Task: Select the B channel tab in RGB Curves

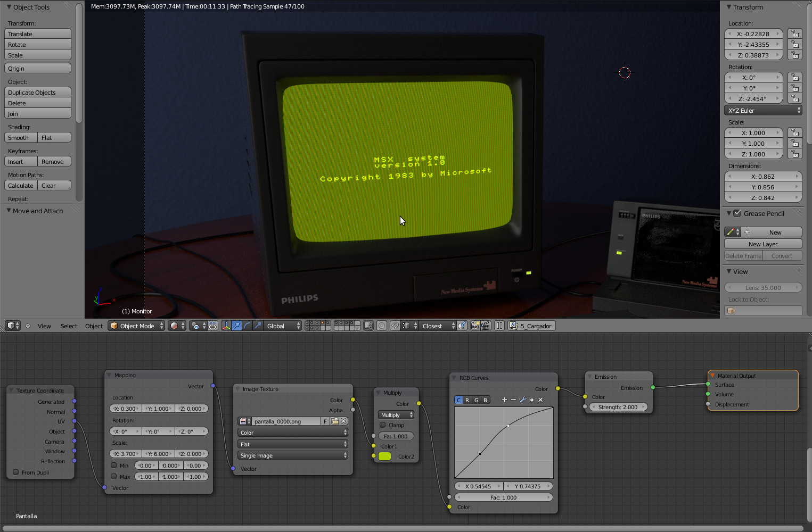Action: coord(485,400)
